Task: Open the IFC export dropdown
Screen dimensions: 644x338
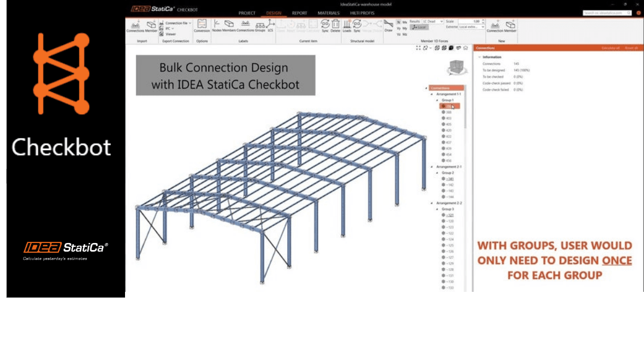Action: coord(170,28)
